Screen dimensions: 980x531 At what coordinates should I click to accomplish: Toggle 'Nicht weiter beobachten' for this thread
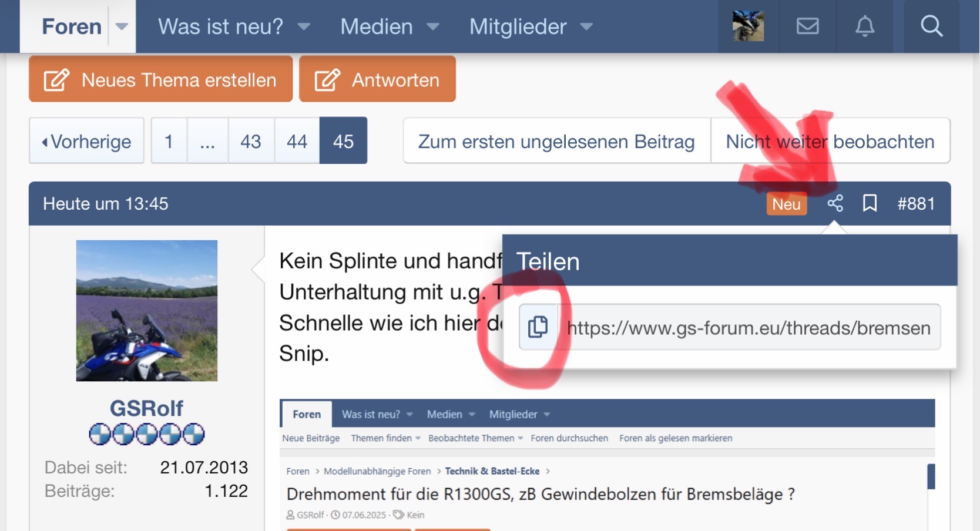coord(830,141)
